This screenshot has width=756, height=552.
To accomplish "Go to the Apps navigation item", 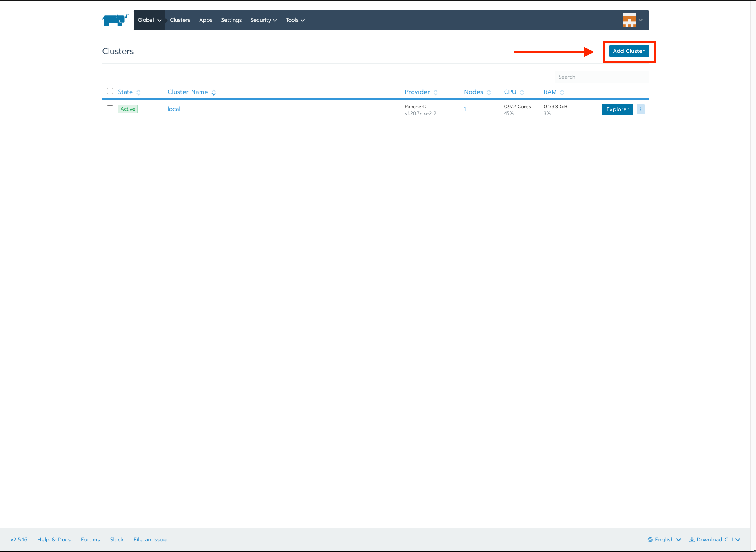I will click(205, 20).
